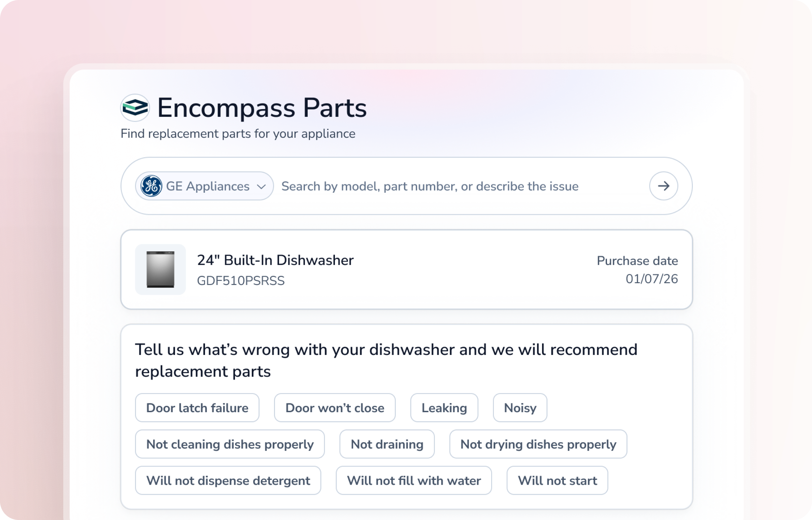The image size is (812, 520).
Task: Choose the Door latch failure option
Action: [x=197, y=408]
